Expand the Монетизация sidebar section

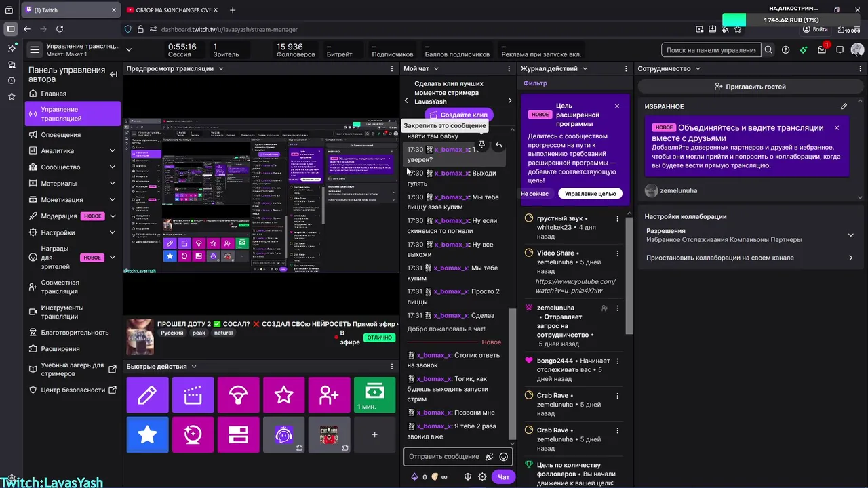[x=113, y=200]
